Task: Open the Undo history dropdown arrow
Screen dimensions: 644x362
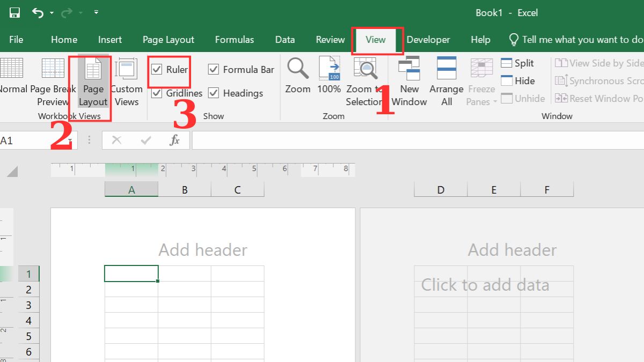Action: point(52,13)
